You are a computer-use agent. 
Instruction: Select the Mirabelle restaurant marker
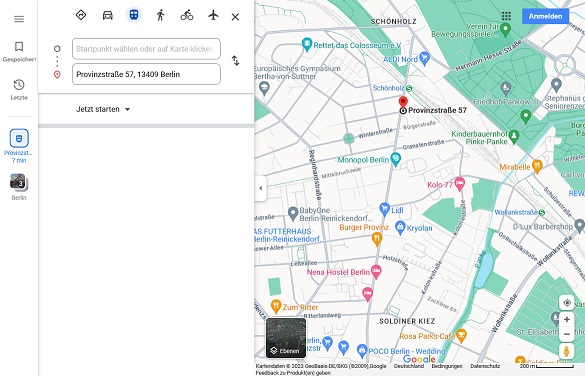pos(537,166)
